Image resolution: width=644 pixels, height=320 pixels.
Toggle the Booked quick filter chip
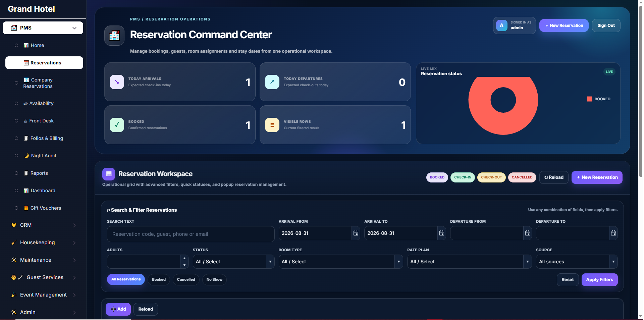pos(159,279)
